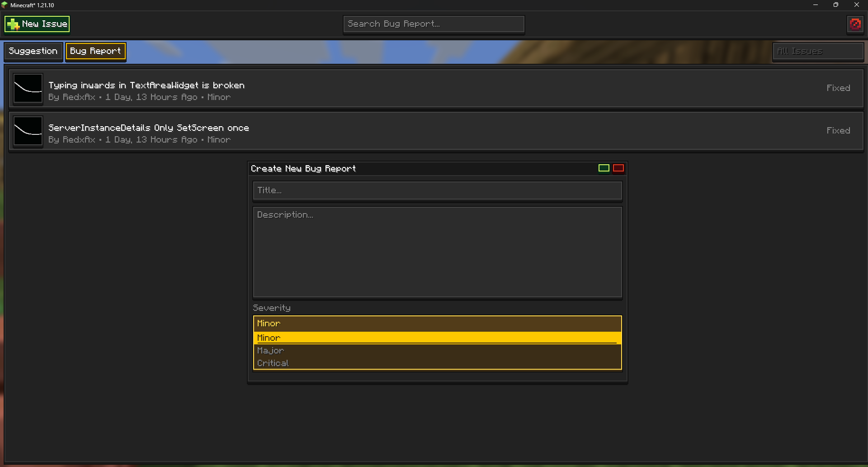The image size is (868, 467).
Task: Restore down the Minecraft window
Action: tap(836, 5)
